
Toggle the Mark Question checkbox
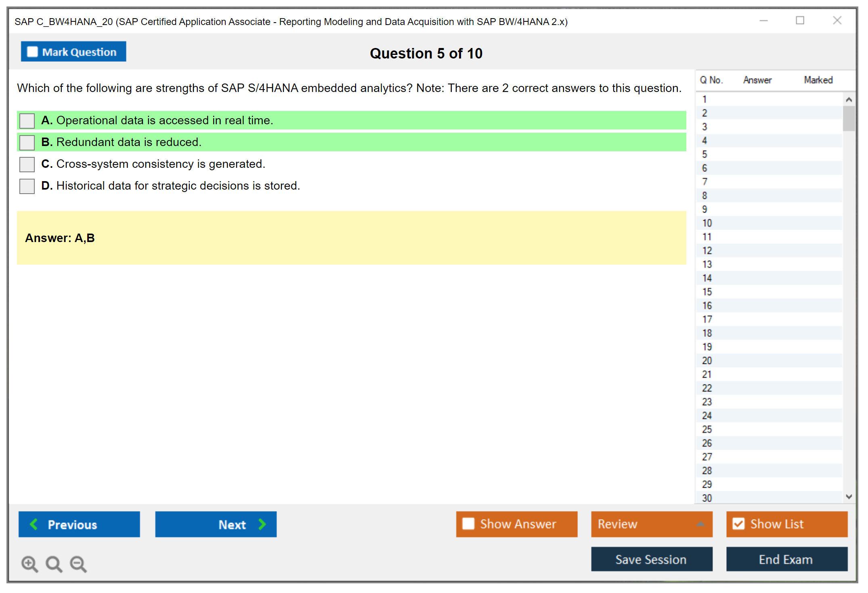point(32,52)
